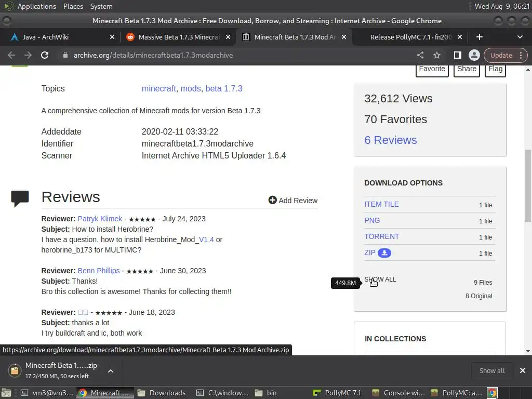Close the Massive Beta 1.7.3 Minecraft tab
The image size is (532, 399).
228,37
